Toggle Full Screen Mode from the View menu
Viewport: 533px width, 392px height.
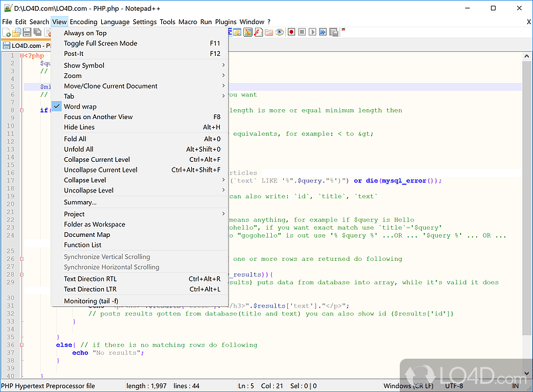pyautogui.click(x=139, y=43)
